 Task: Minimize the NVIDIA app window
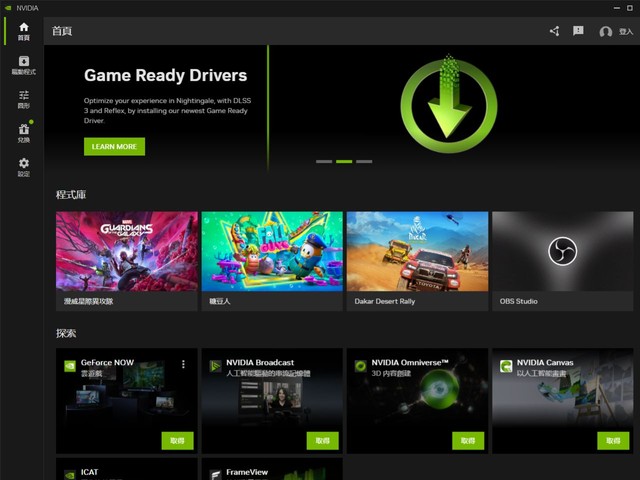617,8
